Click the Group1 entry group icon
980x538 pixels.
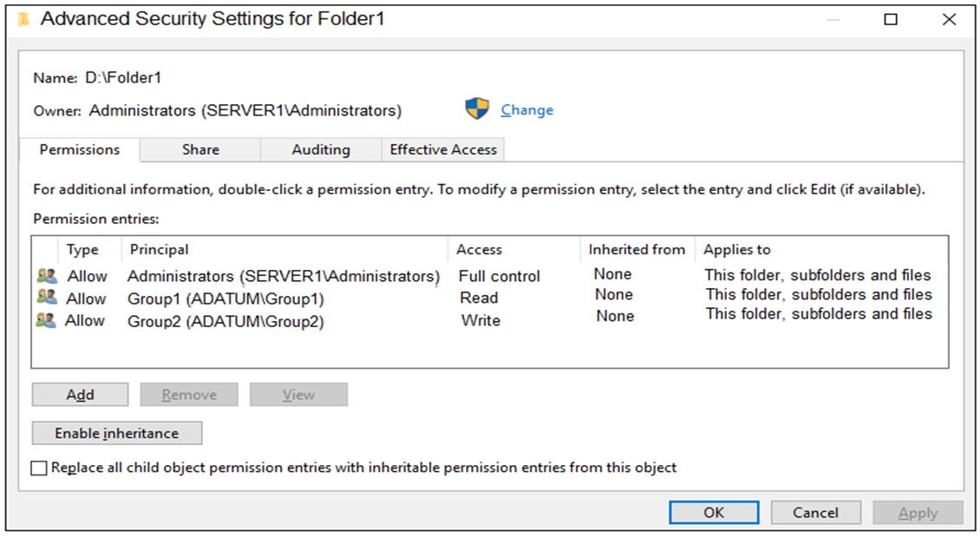pos(46,298)
